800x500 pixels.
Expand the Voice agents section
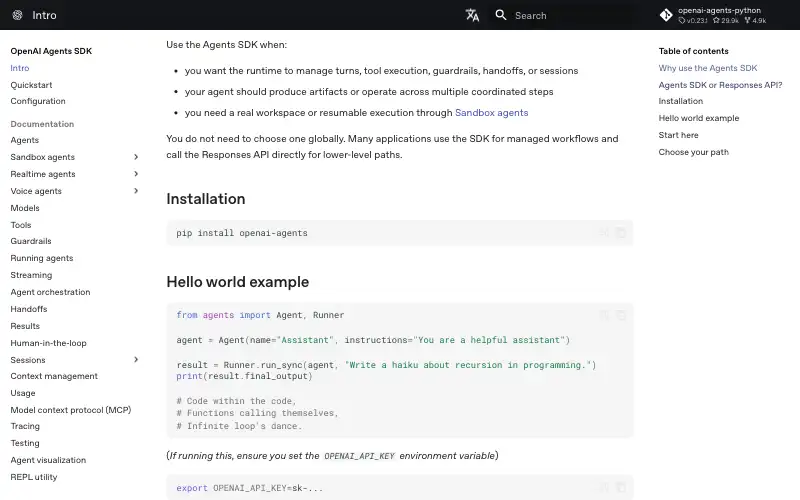pos(136,191)
